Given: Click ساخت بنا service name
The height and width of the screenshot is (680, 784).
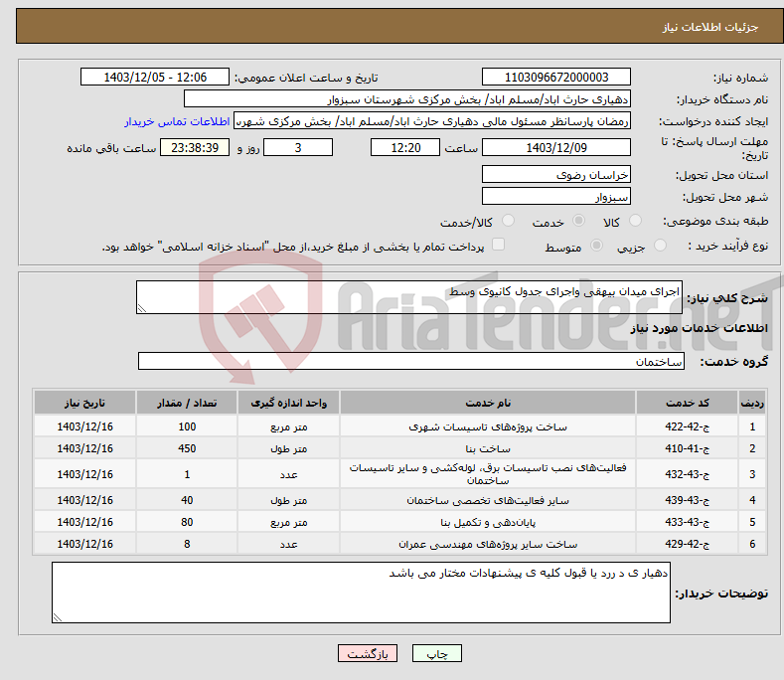Looking at the screenshot, I should [x=488, y=448].
